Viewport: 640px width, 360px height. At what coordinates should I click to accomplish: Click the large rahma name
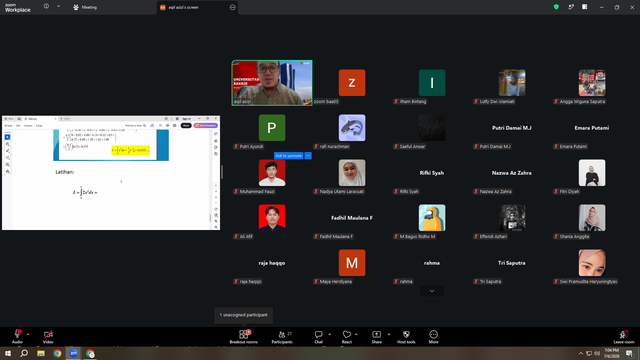[x=432, y=263]
